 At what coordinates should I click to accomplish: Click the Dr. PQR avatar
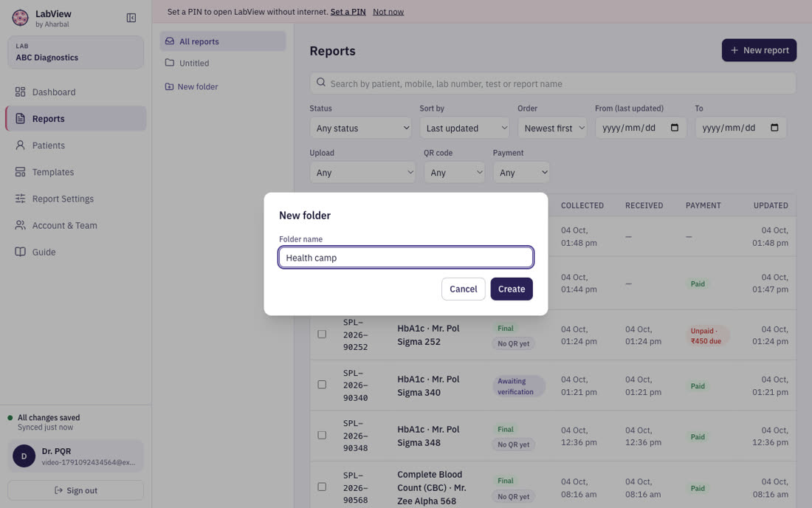pyautogui.click(x=24, y=456)
